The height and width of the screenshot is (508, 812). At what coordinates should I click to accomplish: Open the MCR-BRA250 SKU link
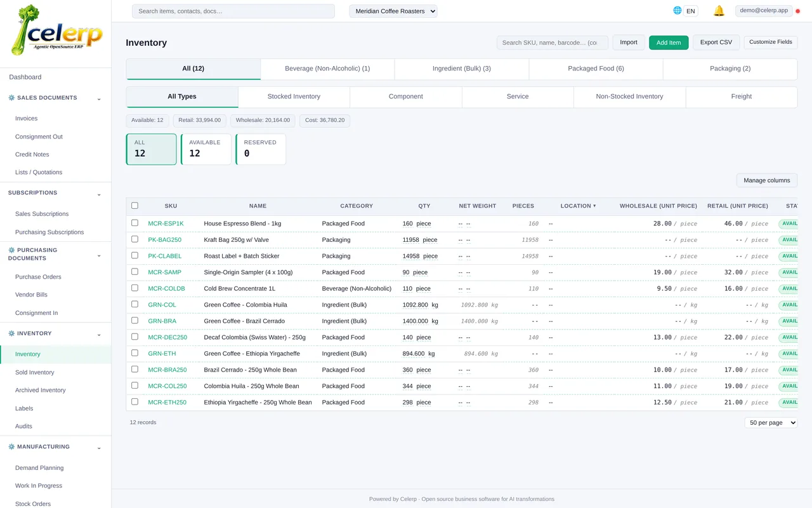(x=167, y=370)
